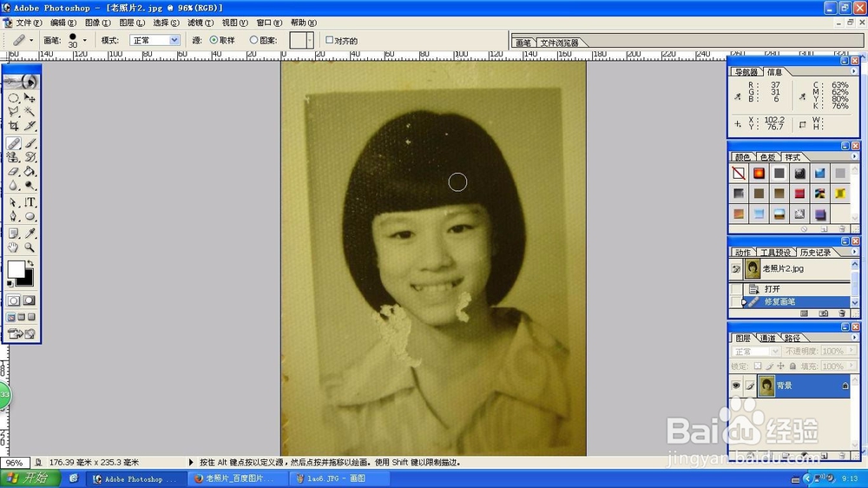Select the Clone Stamp tool
The height and width of the screenshot is (488, 868).
click(x=13, y=157)
